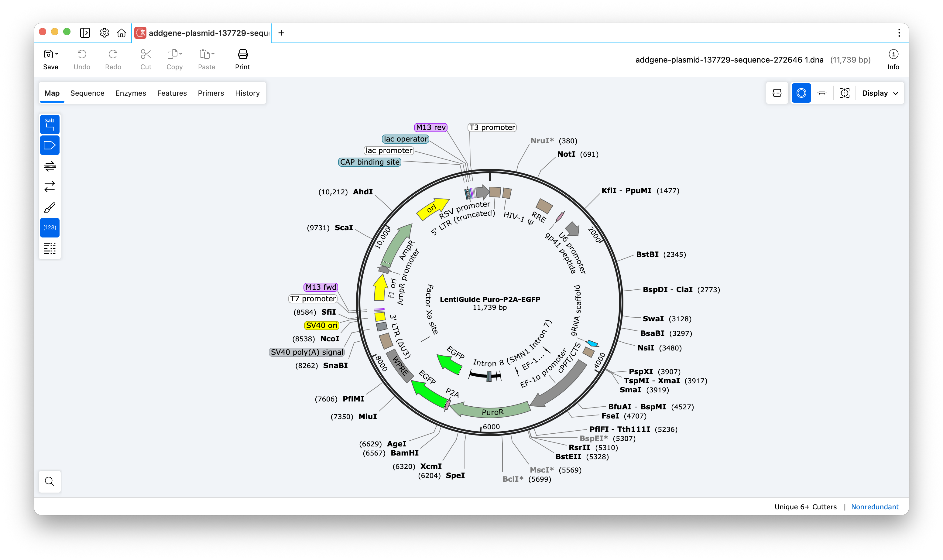Click the description panel lines icon
Screen dimensions: 943x560
pyautogui.click(x=50, y=248)
